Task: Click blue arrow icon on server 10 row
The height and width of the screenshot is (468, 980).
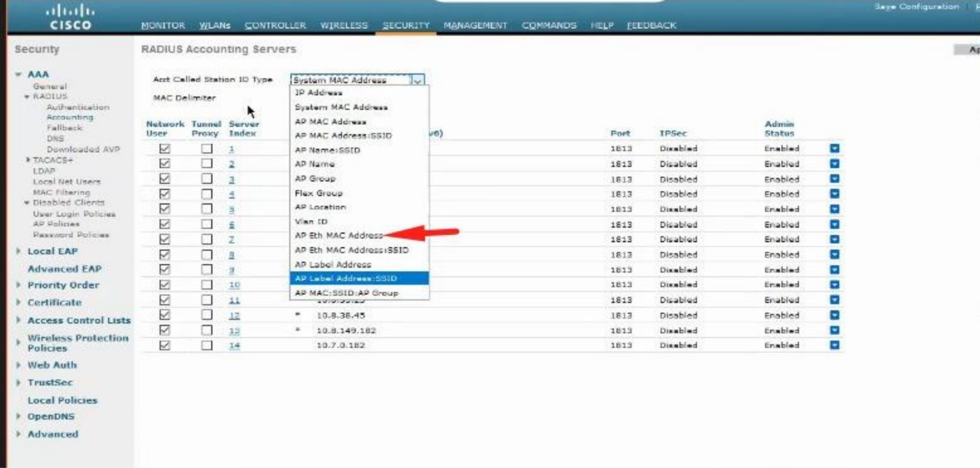Action: click(x=834, y=285)
